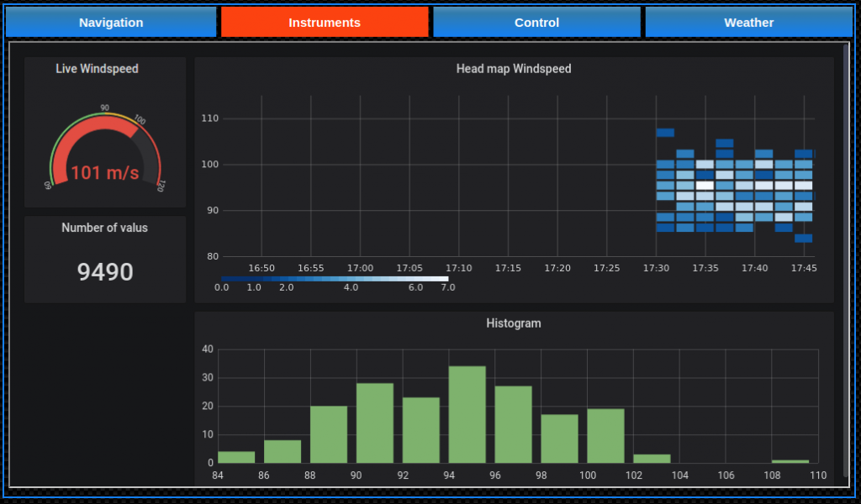
Task: Click the lowest heatmap cell near 17:45
Action: (803, 239)
